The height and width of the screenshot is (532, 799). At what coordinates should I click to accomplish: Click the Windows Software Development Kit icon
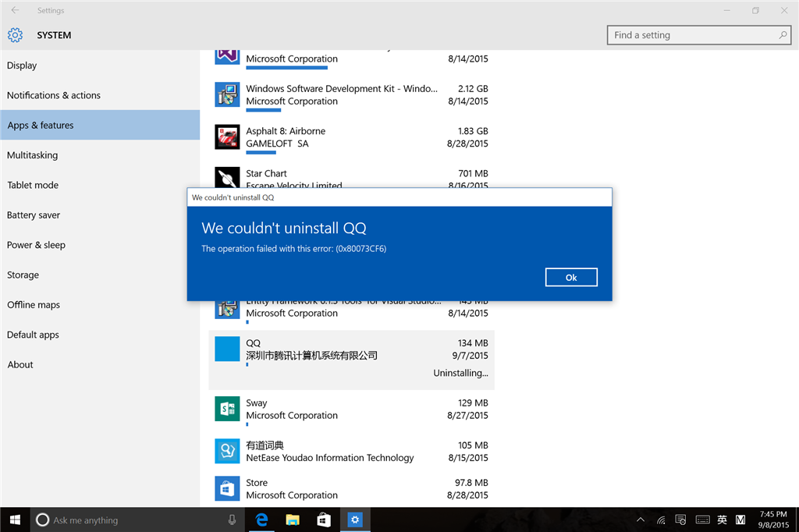[227, 95]
